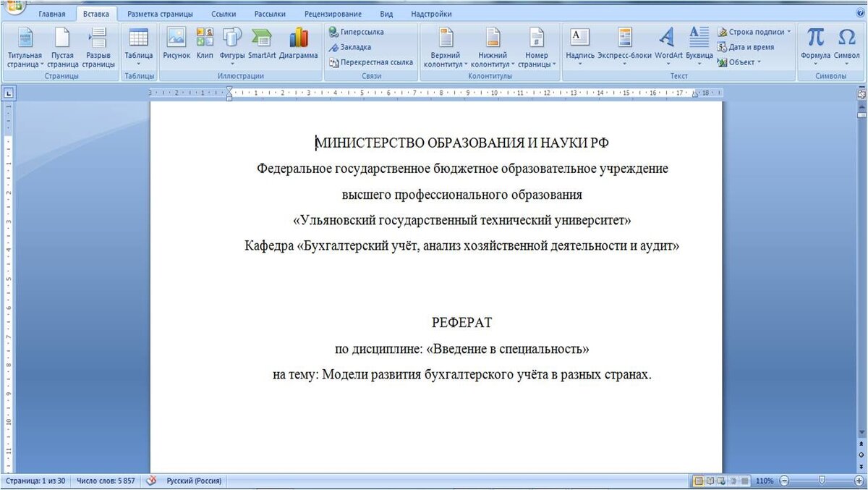Open the Надстройки tab

click(x=431, y=14)
